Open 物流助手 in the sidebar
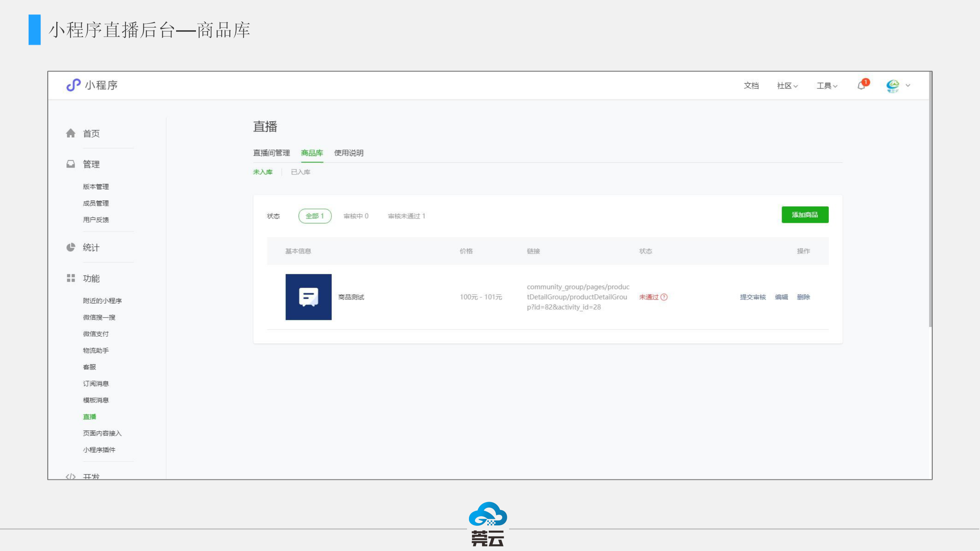The height and width of the screenshot is (551, 980). coord(96,350)
